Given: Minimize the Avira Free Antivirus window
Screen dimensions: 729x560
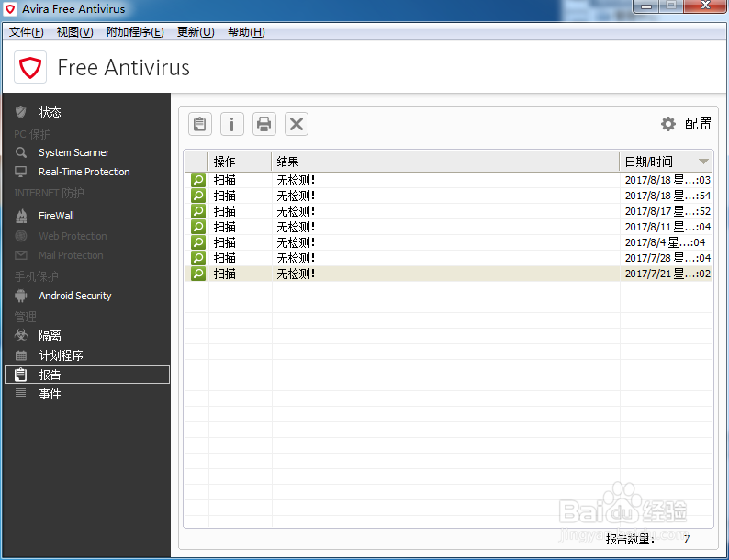Looking at the screenshot, I should 646,6.
